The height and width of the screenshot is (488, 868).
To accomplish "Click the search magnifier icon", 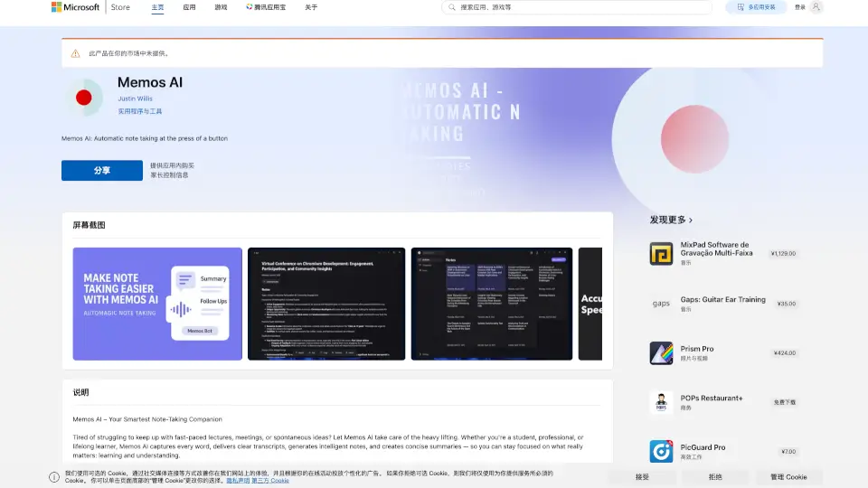I will click(451, 7).
